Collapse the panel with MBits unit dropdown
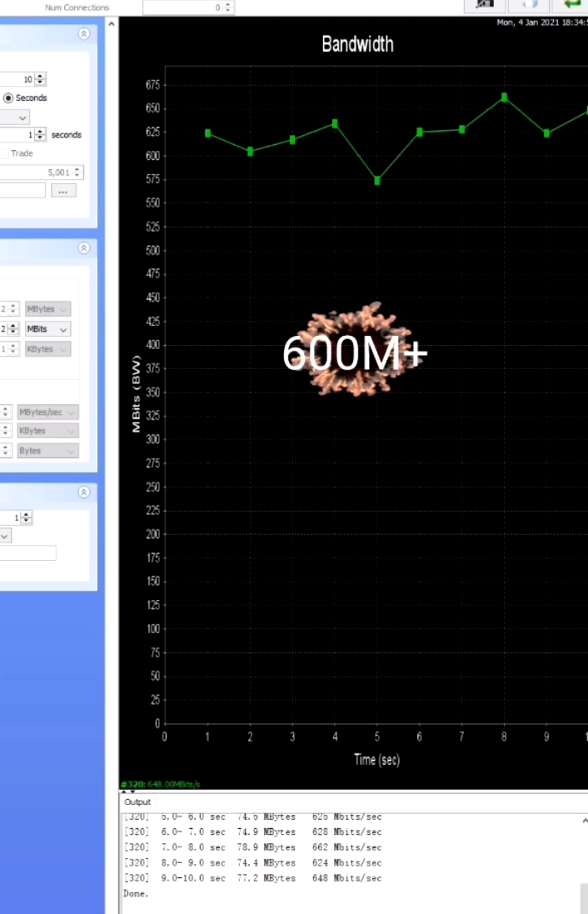 point(84,248)
